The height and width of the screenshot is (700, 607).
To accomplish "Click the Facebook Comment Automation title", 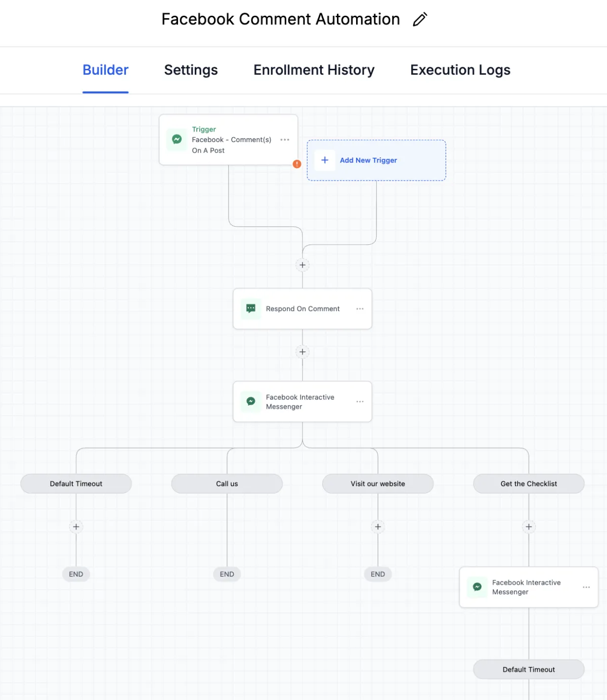I will click(x=281, y=19).
